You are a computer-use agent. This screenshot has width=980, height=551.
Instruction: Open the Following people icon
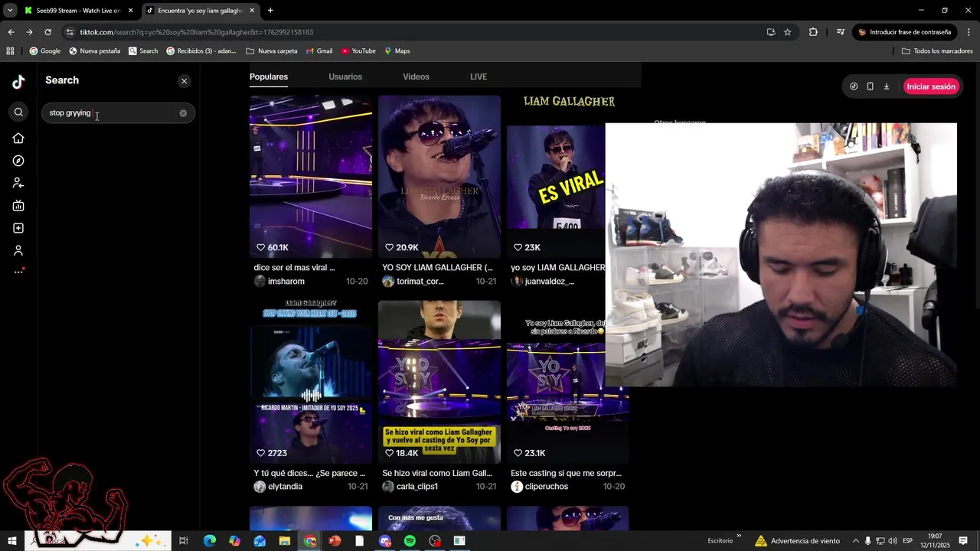pos(18,183)
